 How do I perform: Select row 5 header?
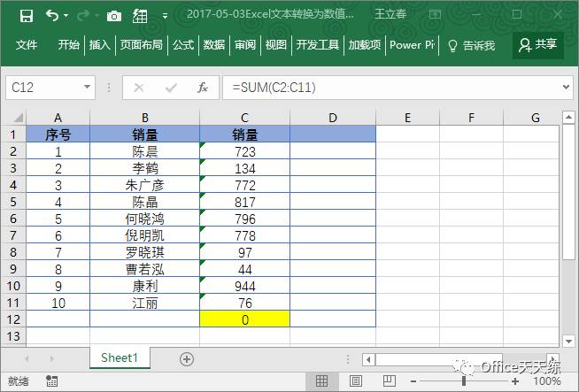pos(13,202)
